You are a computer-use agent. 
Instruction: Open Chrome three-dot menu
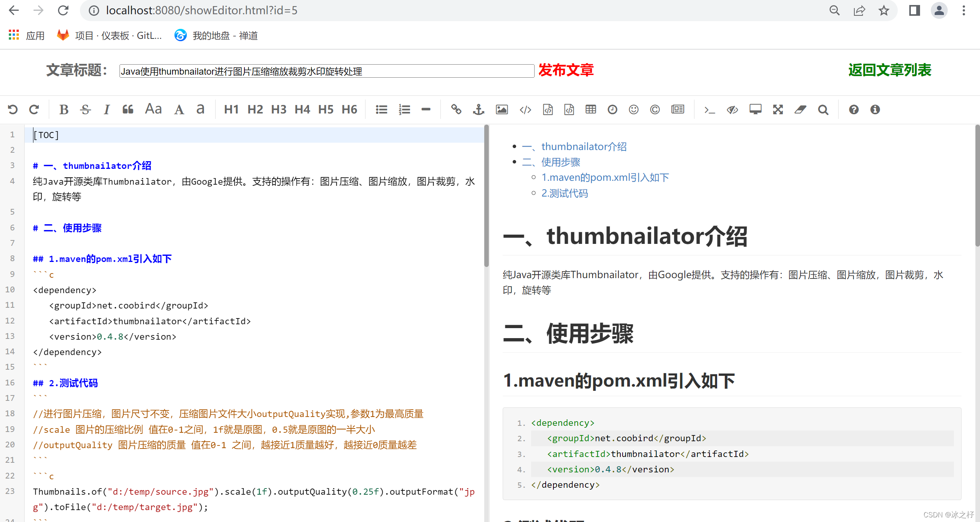963,10
